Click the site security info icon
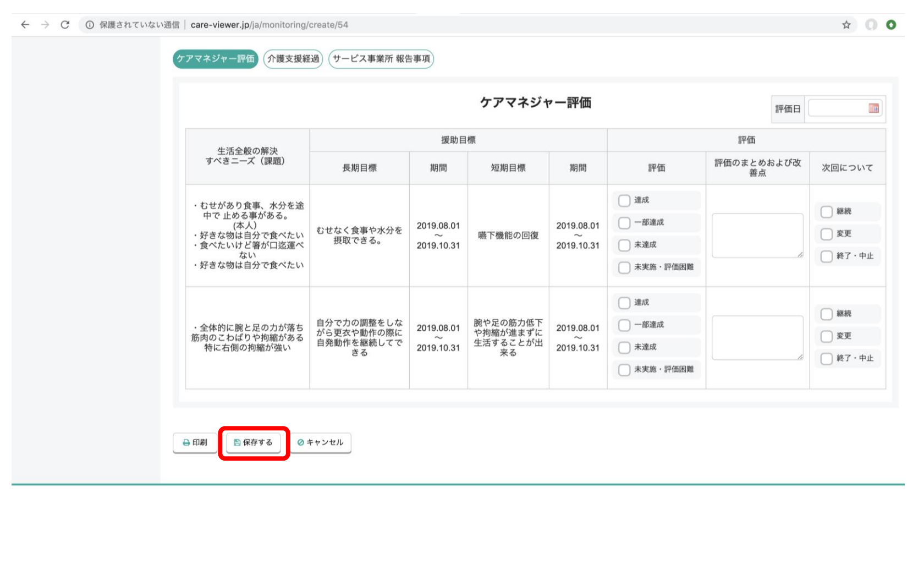 [x=90, y=25]
